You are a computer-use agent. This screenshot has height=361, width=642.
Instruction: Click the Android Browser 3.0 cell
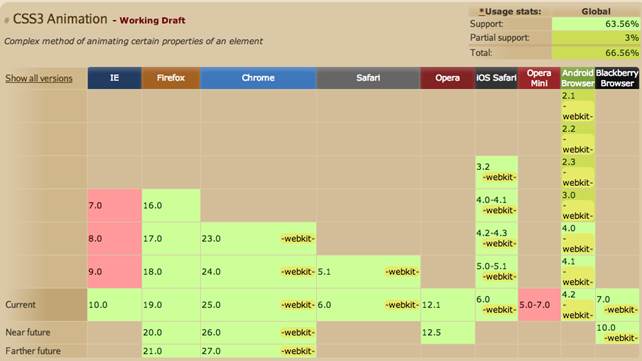coord(577,205)
